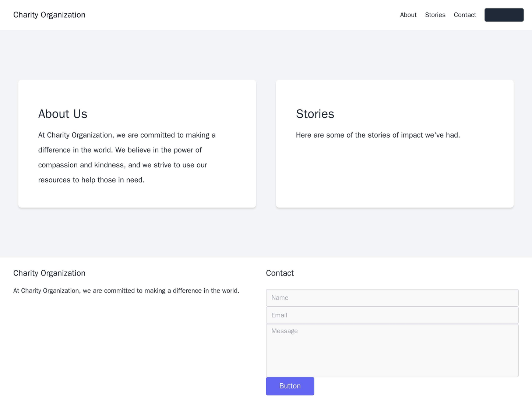Click the stories of impact sentence
Image resolution: width=532 pixels, height=412 pixels.
[378, 135]
